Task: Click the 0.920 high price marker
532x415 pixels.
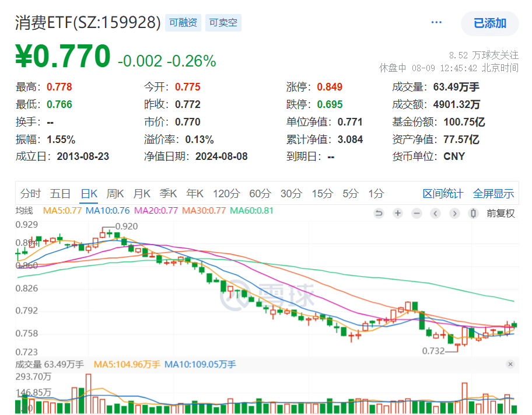Action: click(x=127, y=226)
